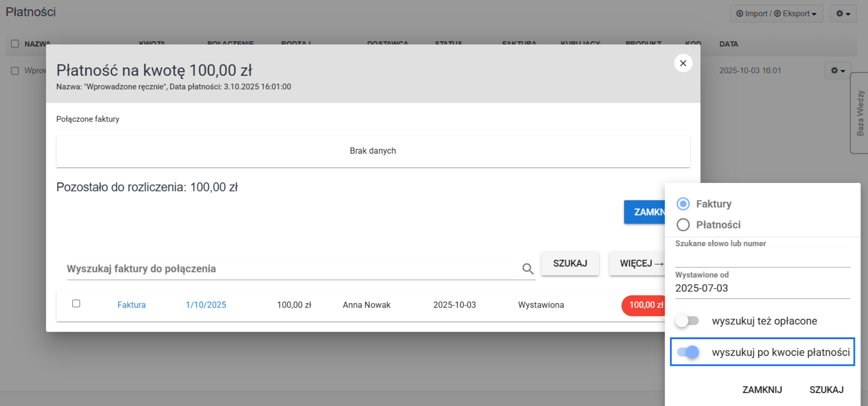868x406 pixels.
Task: Click the DATA column header
Action: pos(729,44)
